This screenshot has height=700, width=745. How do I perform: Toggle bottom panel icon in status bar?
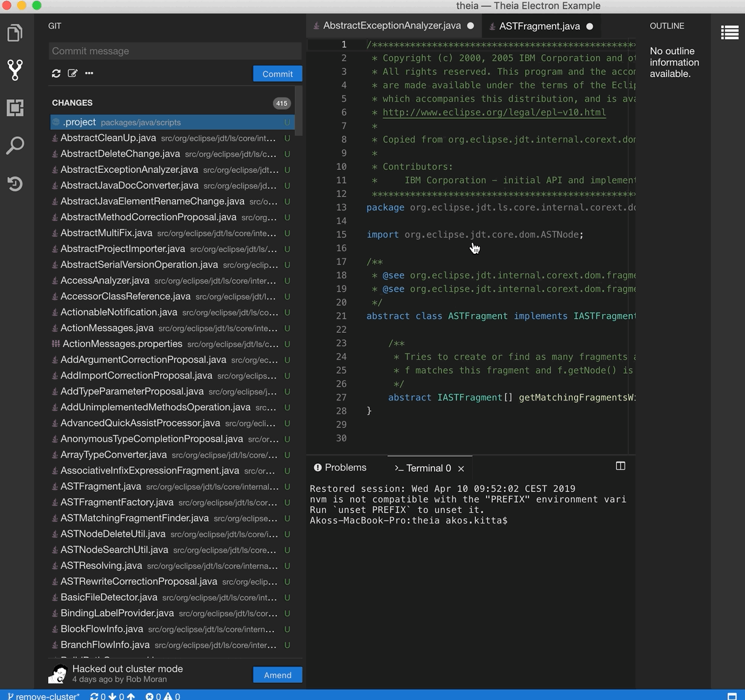point(732,696)
